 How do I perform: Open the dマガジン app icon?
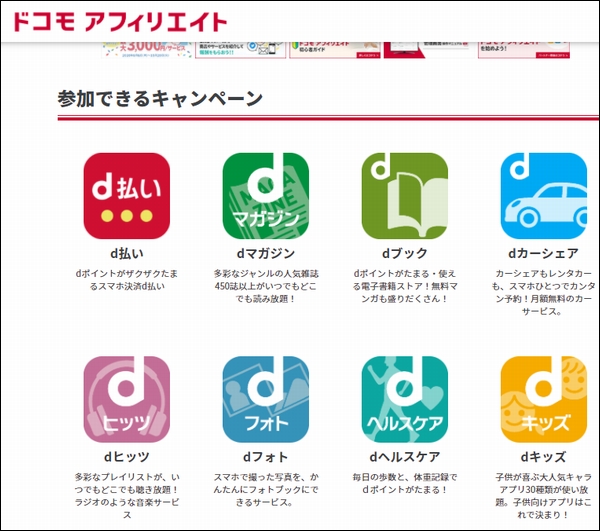pyautogui.click(x=266, y=196)
